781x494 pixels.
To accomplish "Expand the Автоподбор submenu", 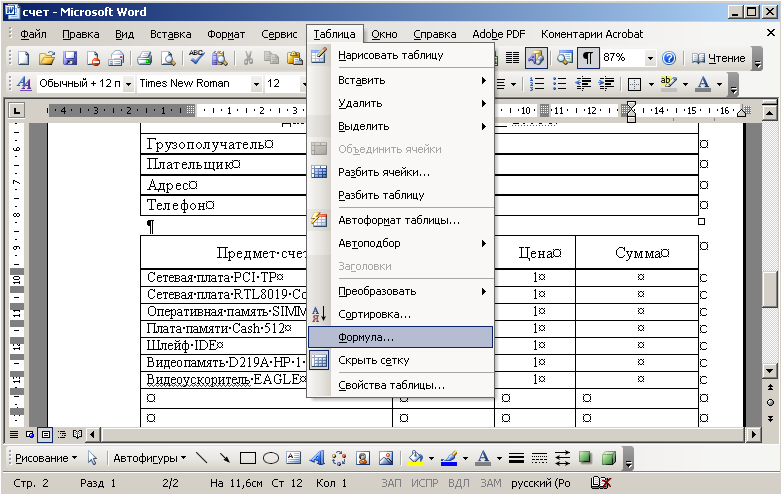I will coord(400,243).
